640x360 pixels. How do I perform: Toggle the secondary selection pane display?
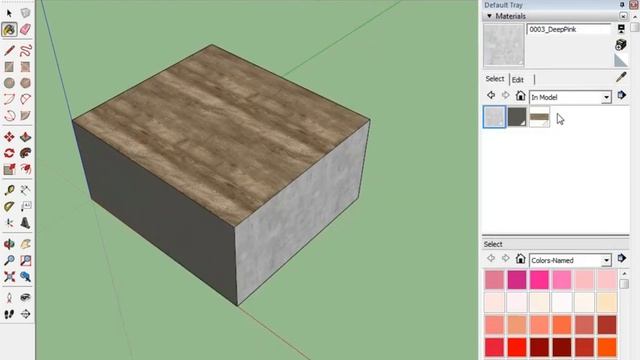[621, 29]
